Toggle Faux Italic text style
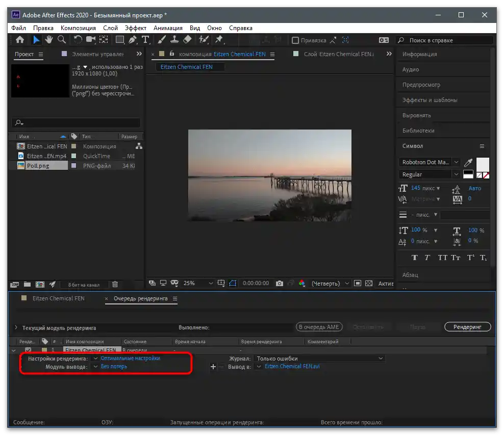 tap(427, 258)
